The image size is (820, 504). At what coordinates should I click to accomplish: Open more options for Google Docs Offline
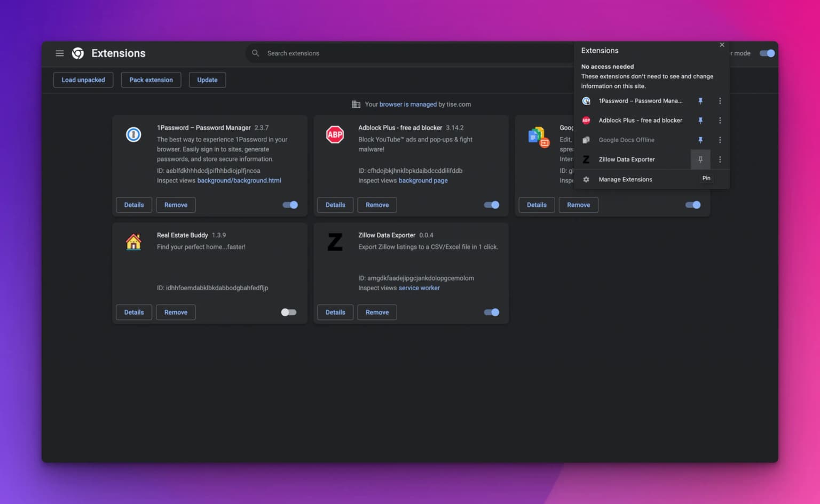click(x=720, y=140)
